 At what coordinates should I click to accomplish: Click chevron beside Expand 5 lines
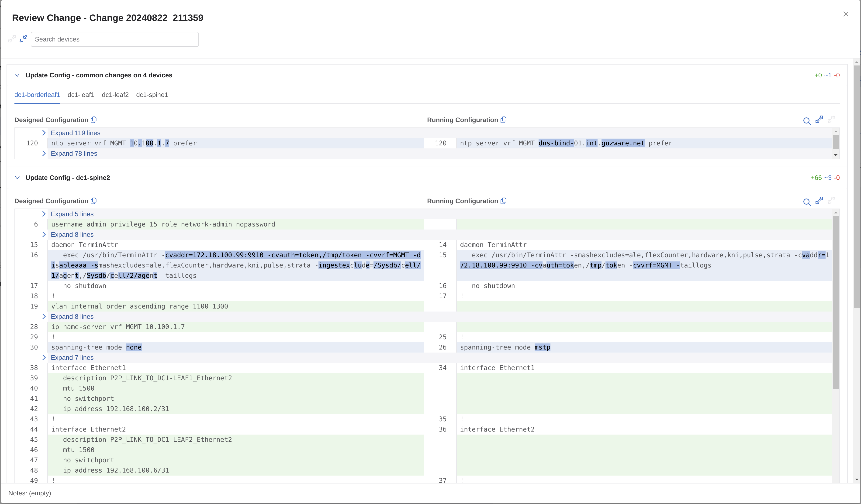(44, 214)
